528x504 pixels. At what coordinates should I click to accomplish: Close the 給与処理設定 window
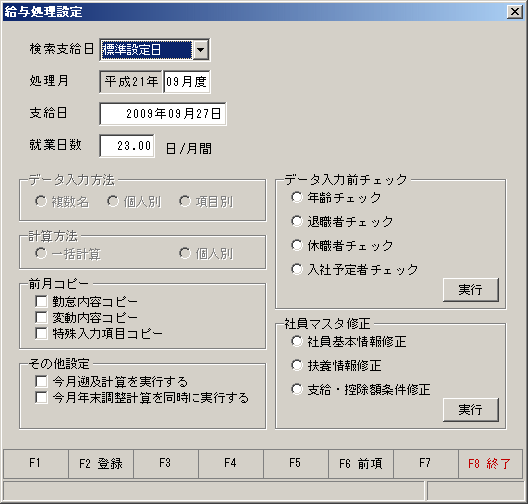[515, 12]
